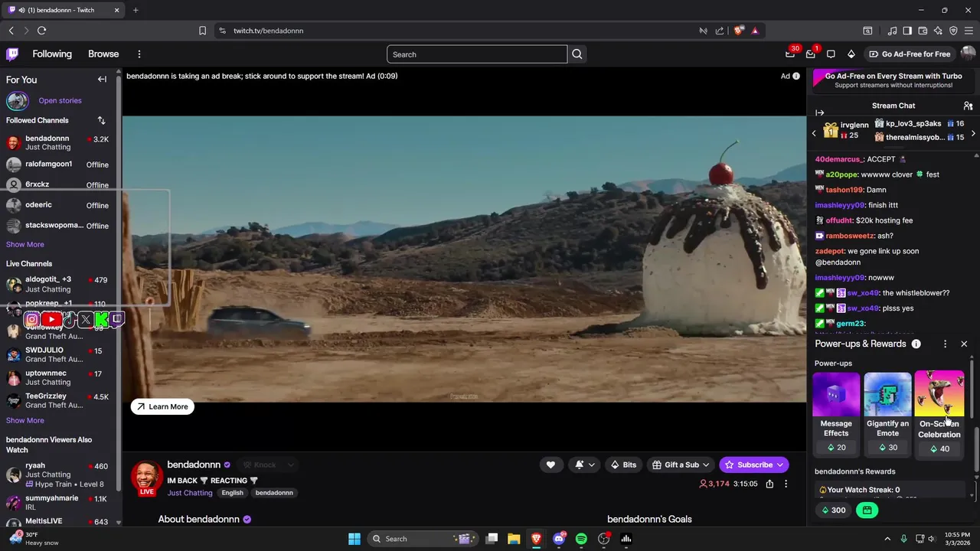Open the Power-ups & Rewards info icon
This screenshot has width=980, height=551.
tap(916, 344)
